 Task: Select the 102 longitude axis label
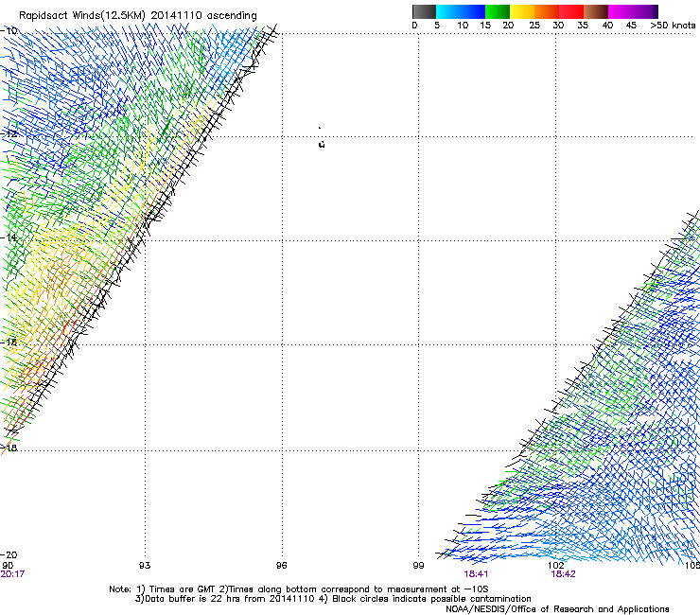coord(555,566)
